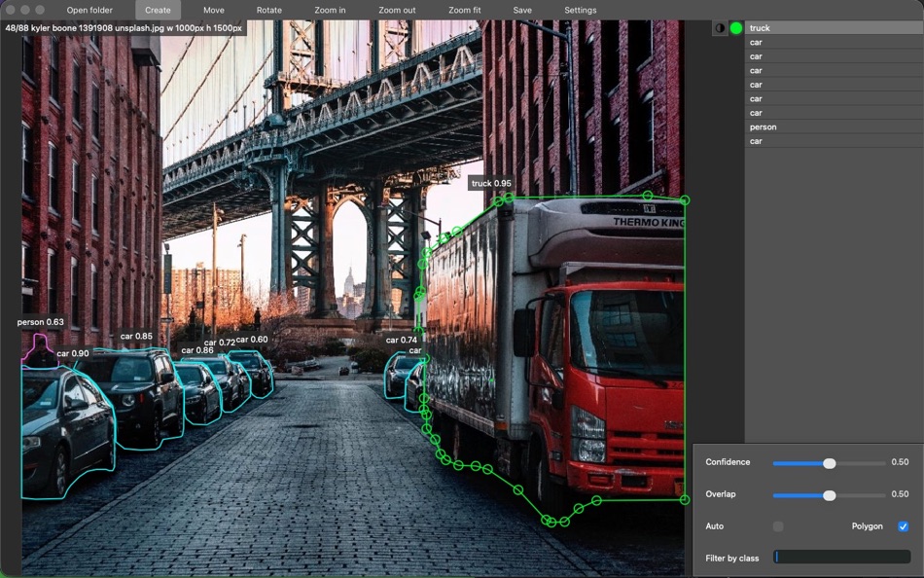Click the Confidence value 0.50
The width and height of the screenshot is (924, 578).
pos(900,462)
